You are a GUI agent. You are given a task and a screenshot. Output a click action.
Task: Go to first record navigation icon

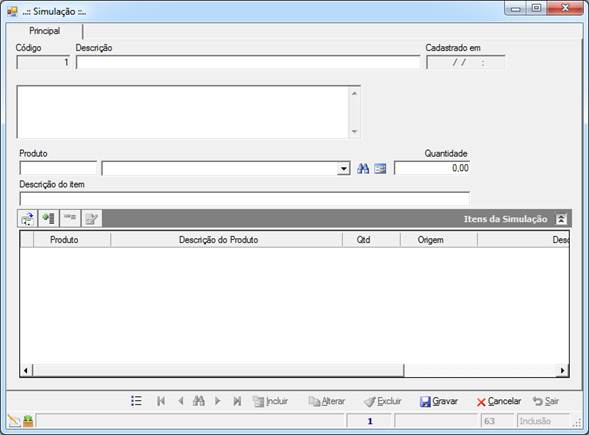pyautogui.click(x=161, y=401)
